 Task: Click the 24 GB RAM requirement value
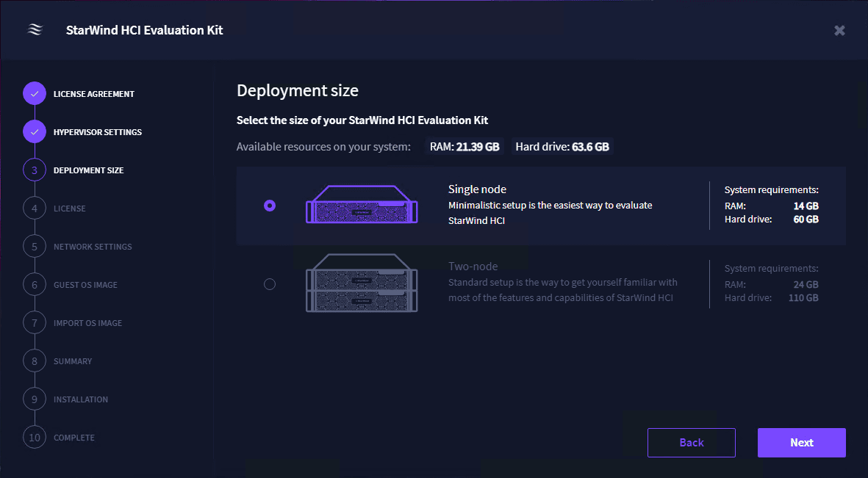[806, 285]
